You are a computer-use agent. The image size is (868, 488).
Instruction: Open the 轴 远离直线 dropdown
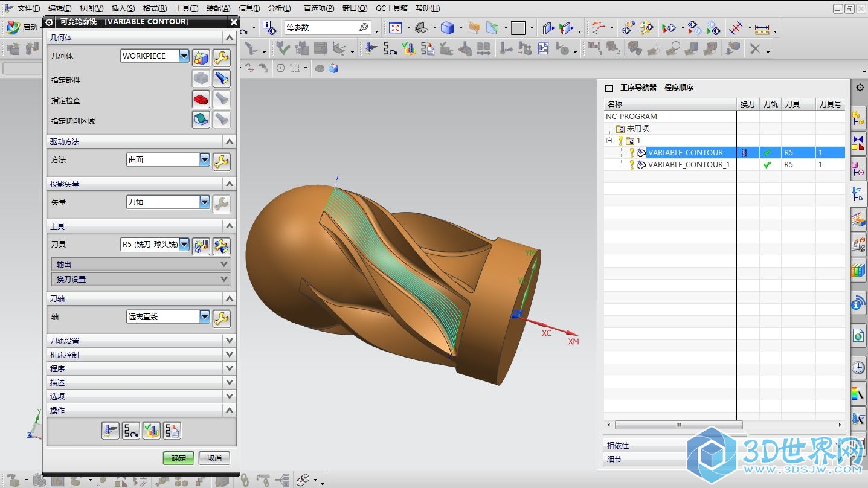[x=204, y=316]
